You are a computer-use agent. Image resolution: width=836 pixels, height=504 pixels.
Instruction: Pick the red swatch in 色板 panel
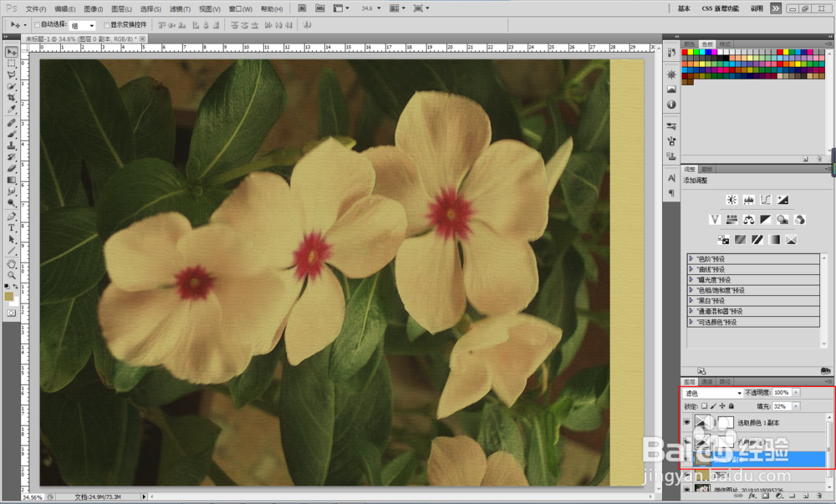coord(686,52)
